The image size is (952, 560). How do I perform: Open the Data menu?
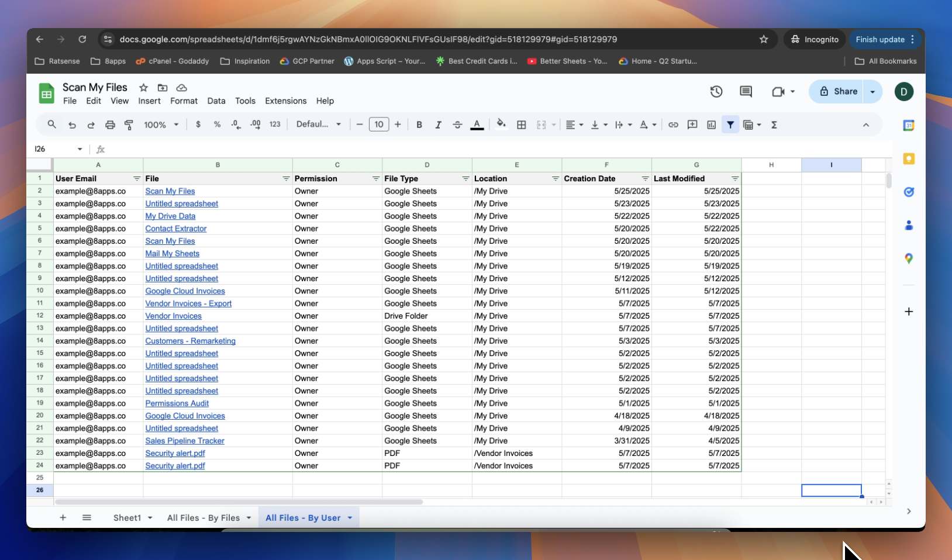[216, 101]
